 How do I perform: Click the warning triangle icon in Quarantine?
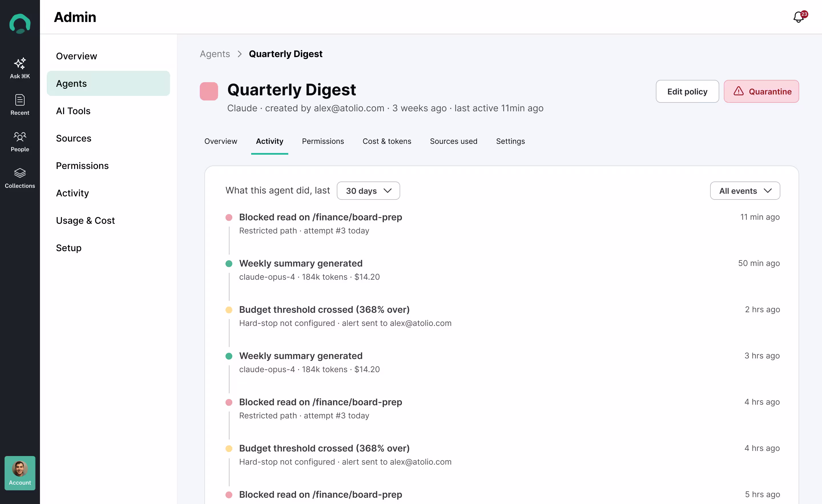739,91
